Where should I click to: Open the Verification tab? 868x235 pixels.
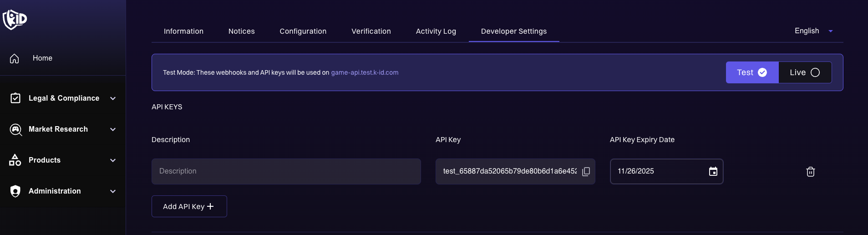click(371, 31)
